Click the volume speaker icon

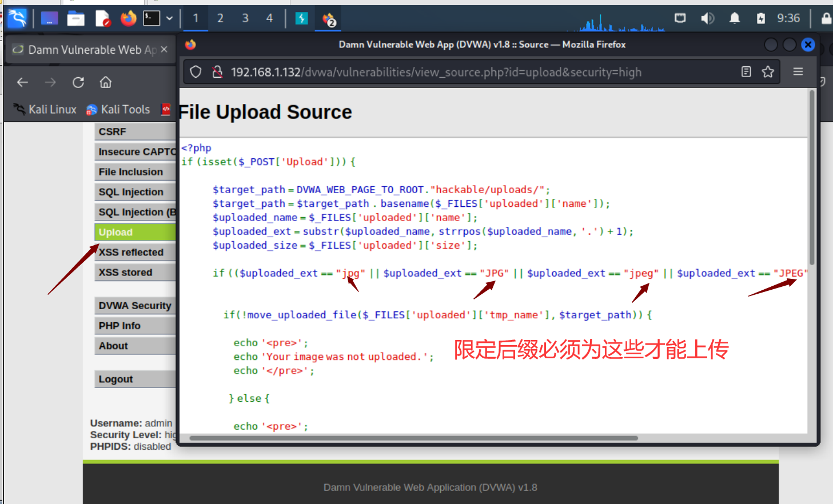click(707, 18)
